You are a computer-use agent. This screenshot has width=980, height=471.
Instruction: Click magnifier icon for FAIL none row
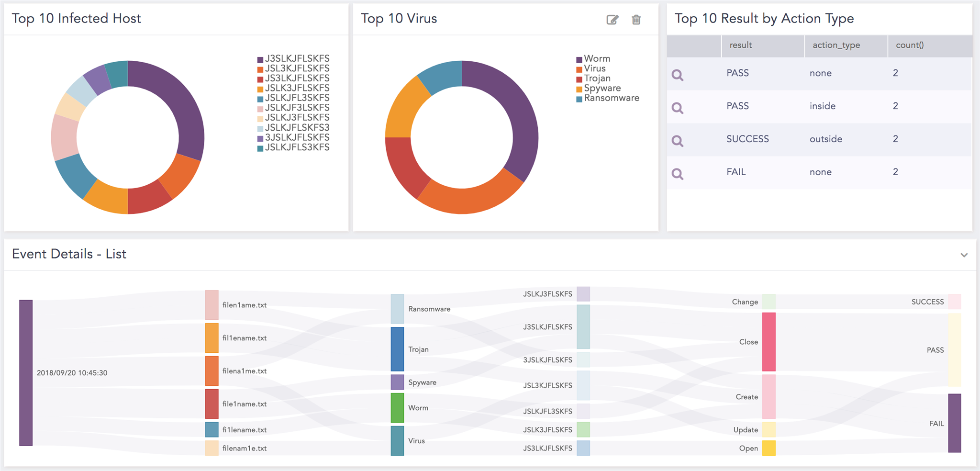[677, 173]
